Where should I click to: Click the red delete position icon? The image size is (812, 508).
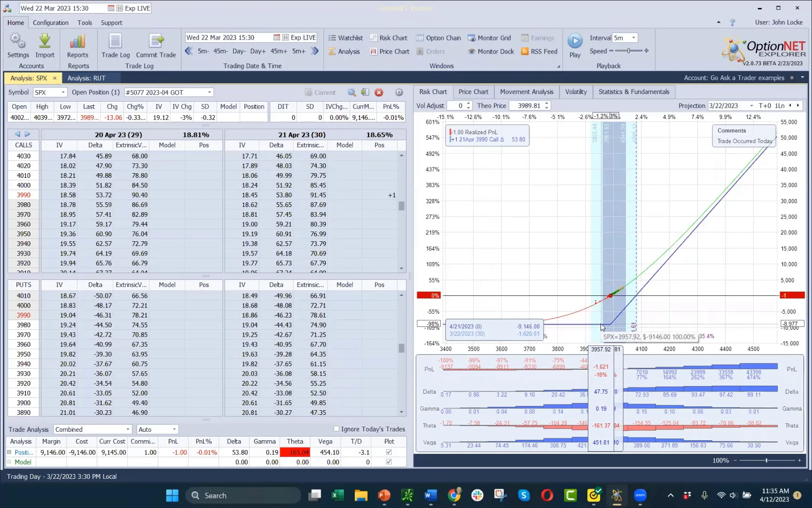[x=379, y=92]
